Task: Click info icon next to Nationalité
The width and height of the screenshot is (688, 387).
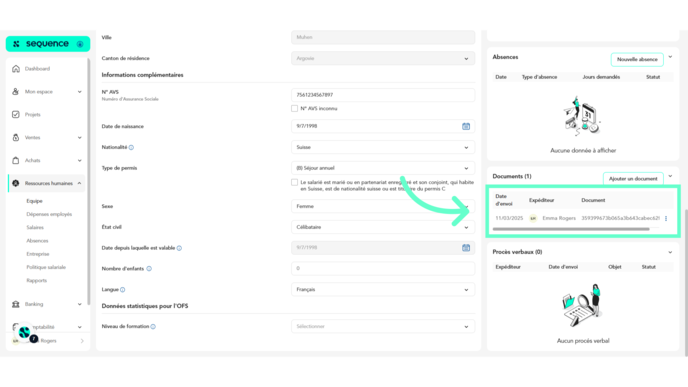Action: click(131, 147)
